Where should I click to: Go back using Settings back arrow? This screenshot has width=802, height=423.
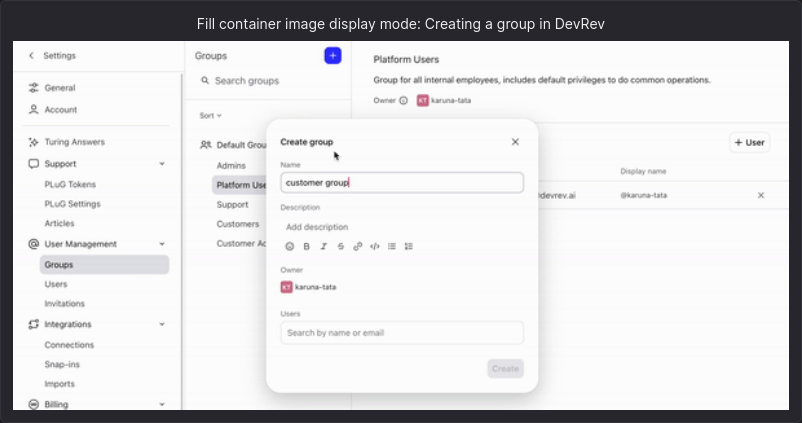(31, 56)
